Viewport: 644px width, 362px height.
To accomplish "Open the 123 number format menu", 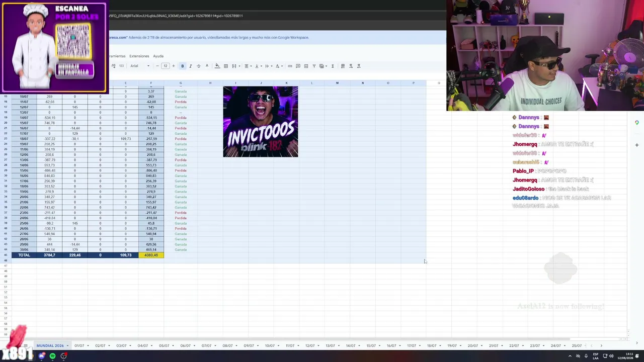I will click(x=121, y=66).
